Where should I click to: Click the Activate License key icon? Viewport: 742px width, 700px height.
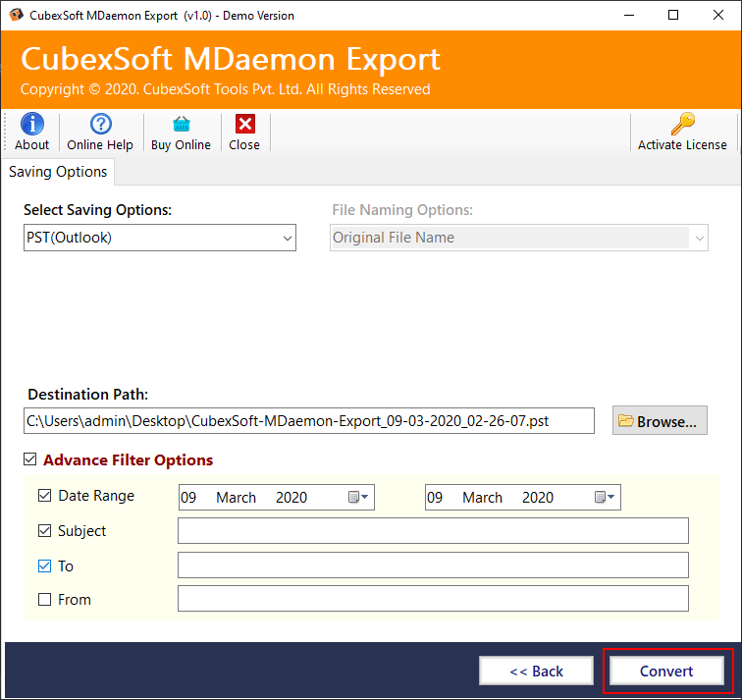[682, 125]
